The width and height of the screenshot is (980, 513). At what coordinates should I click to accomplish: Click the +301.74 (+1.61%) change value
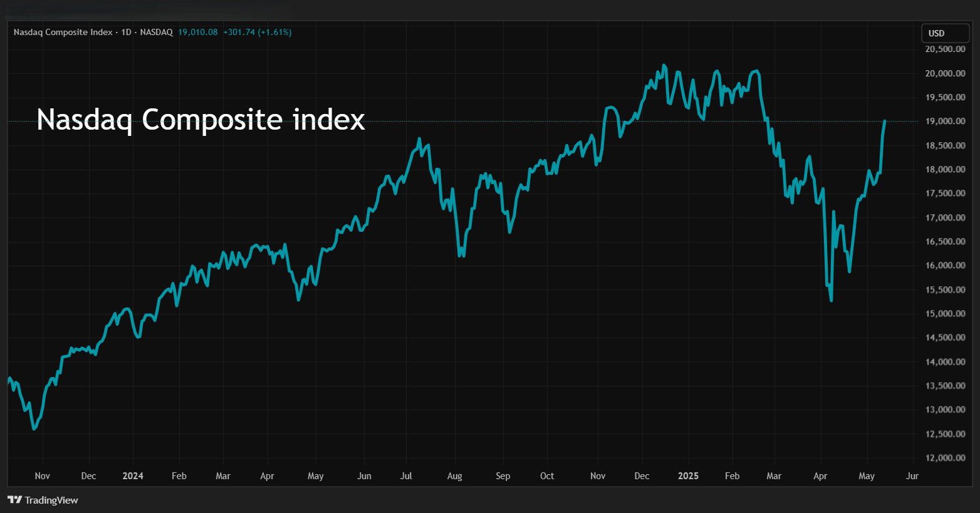257,32
